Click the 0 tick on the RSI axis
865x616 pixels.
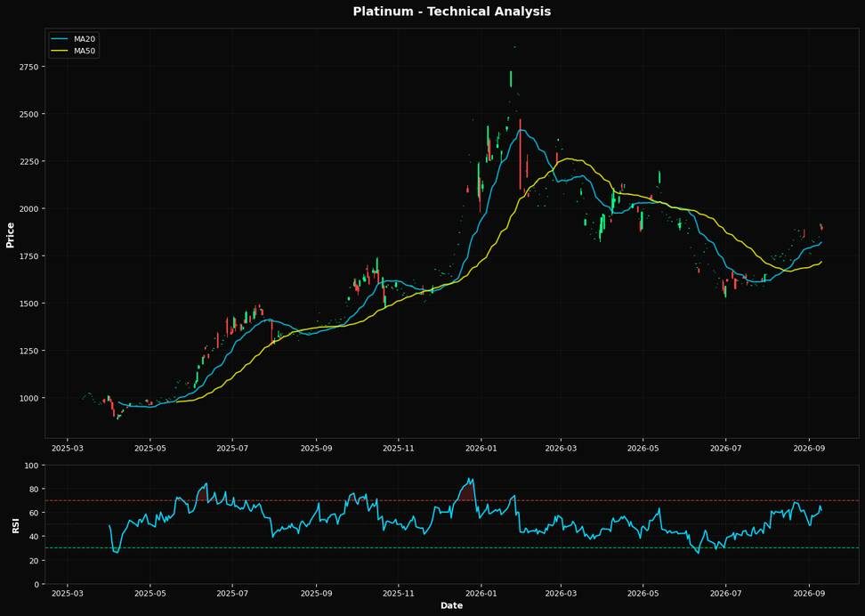point(37,585)
